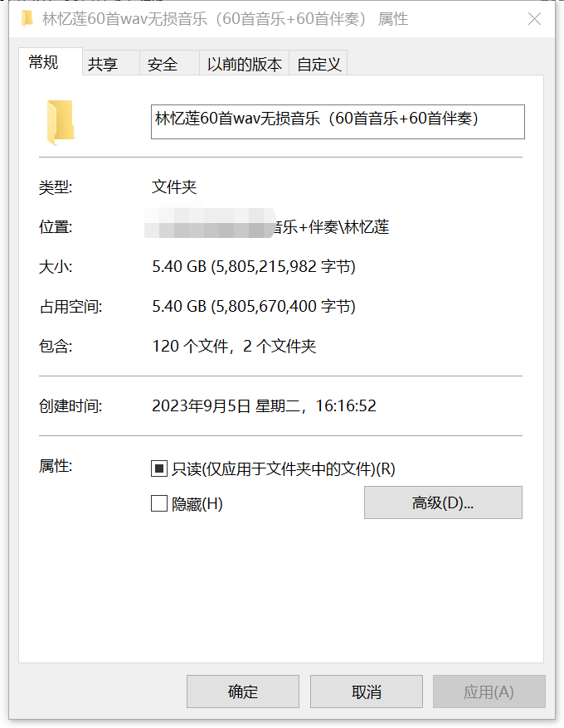The width and height of the screenshot is (564, 728).
Task: Click the 属性: label
Action: 56,466
